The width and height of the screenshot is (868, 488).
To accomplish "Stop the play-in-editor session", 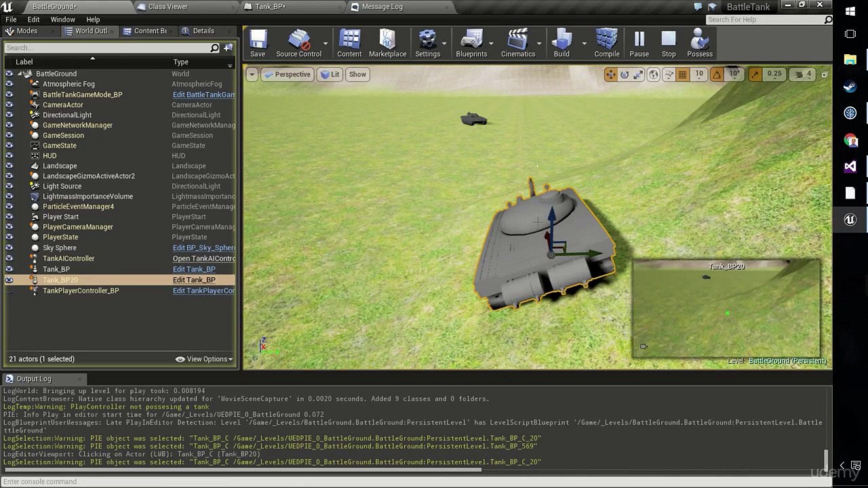I will pyautogui.click(x=669, y=44).
